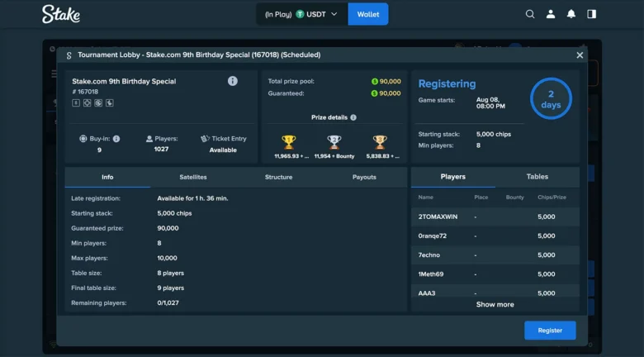Click the tournament info icon beside Birthday Special
The height and width of the screenshot is (357, 644).
point(233,81)
